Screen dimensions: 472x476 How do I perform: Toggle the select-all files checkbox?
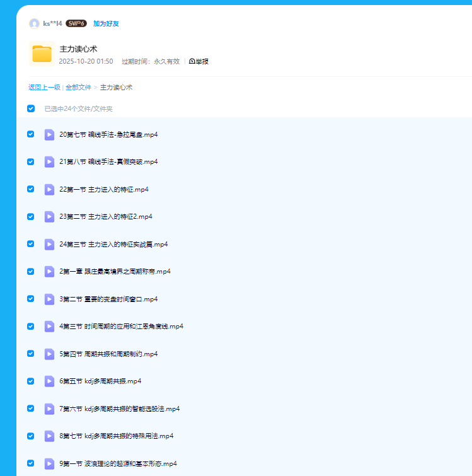31,108
